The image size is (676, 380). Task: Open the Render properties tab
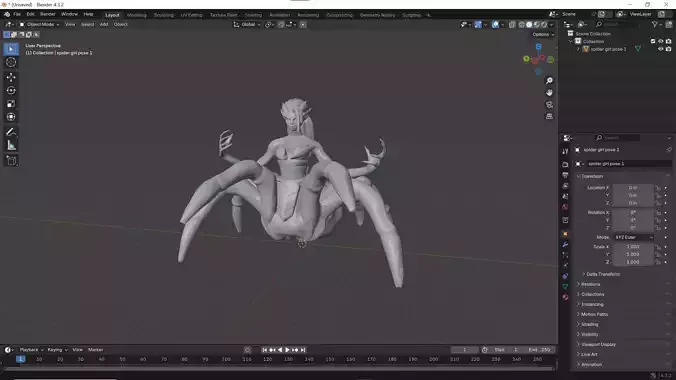coord(565,164)
